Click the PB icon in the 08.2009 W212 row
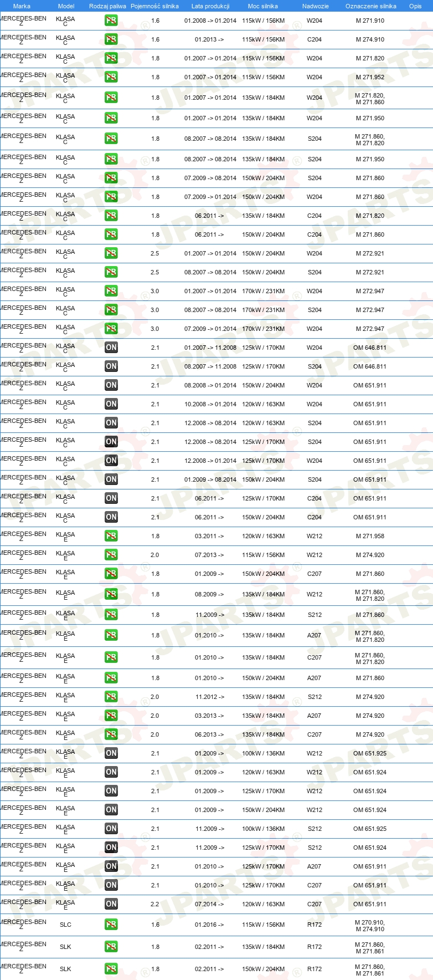 point(111,594)
